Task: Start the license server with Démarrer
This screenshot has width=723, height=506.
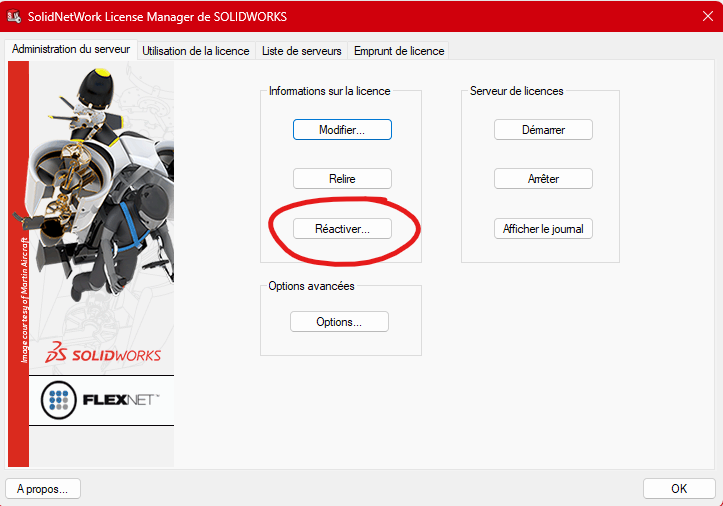Action: (543, 130)
